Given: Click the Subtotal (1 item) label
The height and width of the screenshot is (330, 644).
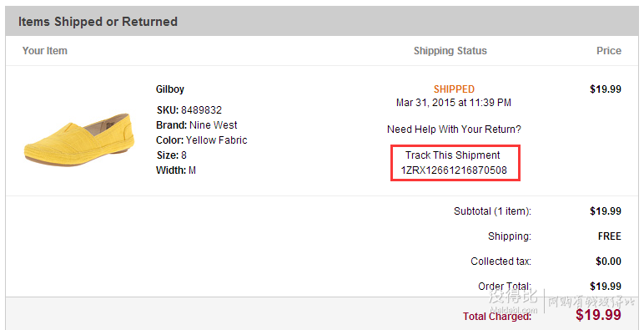Looking at the screenshot, I should tap(492, 211).
